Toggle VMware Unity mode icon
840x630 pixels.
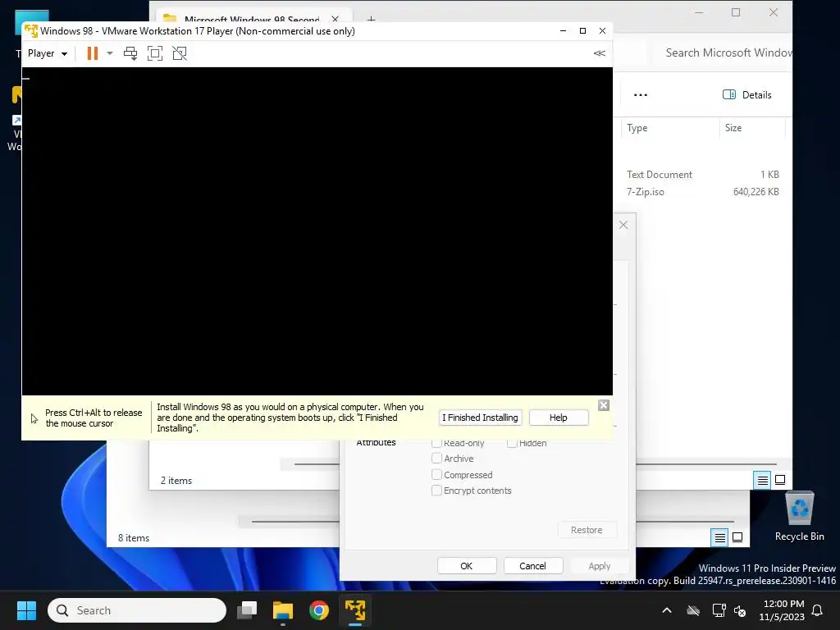click(x=180, y=53)
